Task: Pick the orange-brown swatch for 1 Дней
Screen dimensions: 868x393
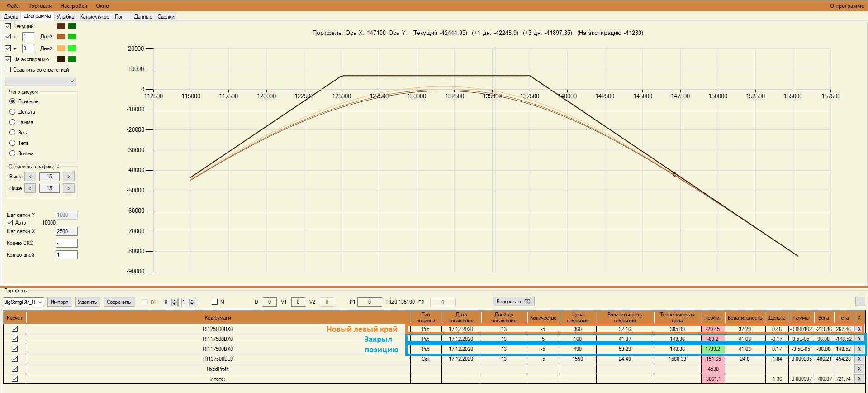Action: tap(61, 37)
